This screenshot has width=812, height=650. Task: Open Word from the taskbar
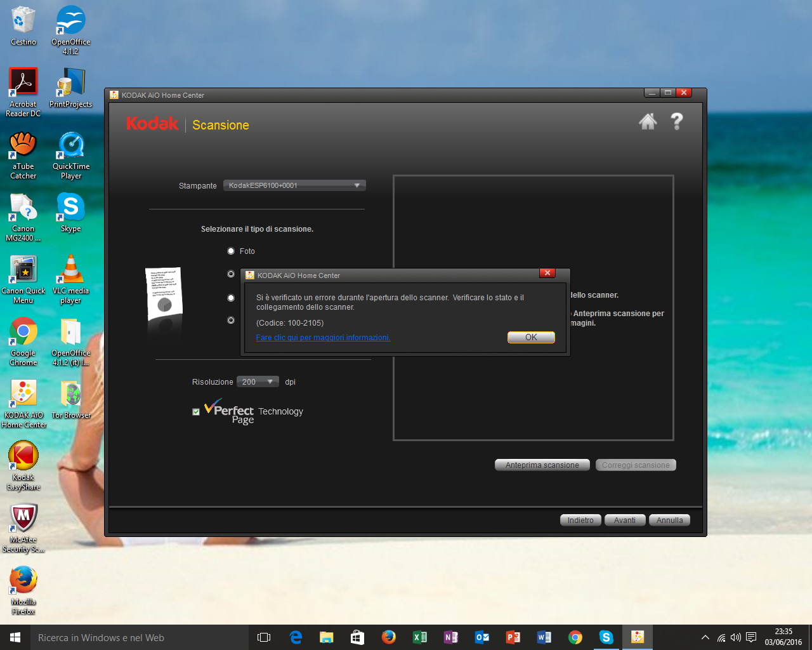(x=544, y=637)
